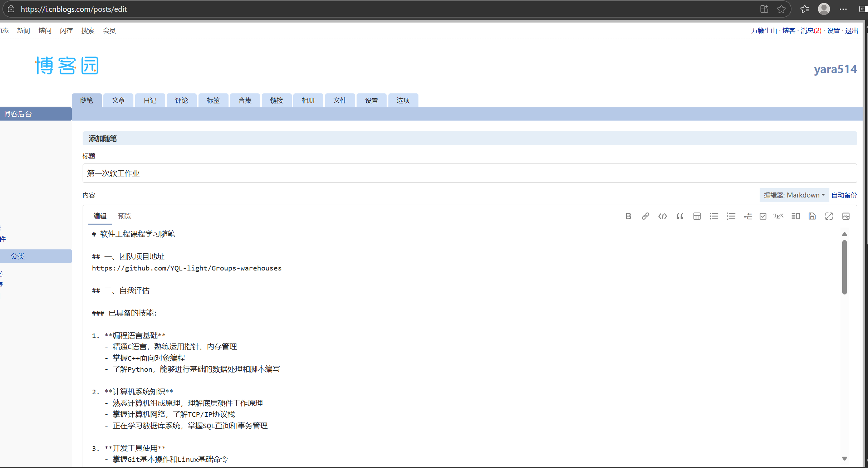The image size is (868, 468).
Task: Add a blockquote using the quote icon
Action: click(x=680, y=216)
